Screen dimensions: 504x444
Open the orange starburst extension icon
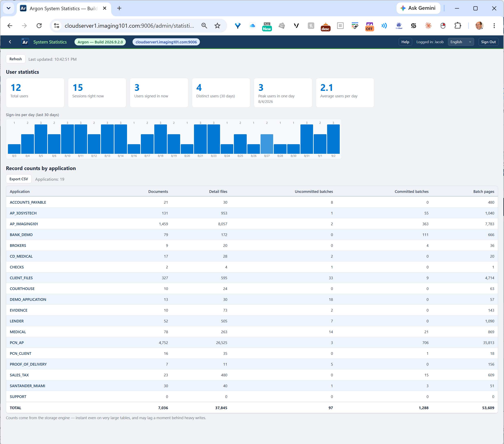[428, 26]
